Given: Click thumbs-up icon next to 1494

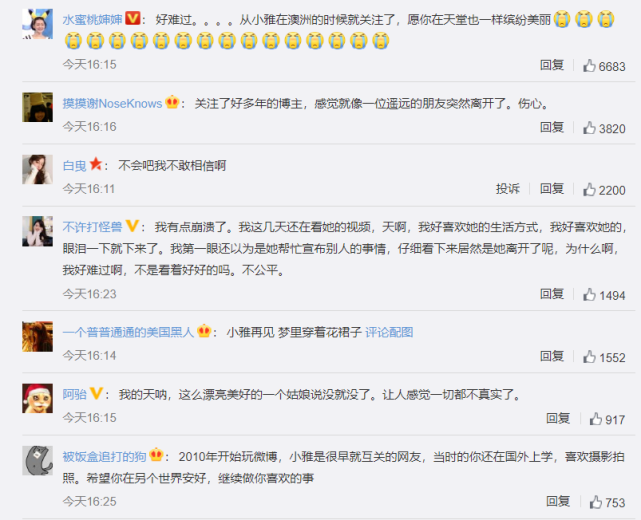Looking at the screenshot, I should [589, 294].
